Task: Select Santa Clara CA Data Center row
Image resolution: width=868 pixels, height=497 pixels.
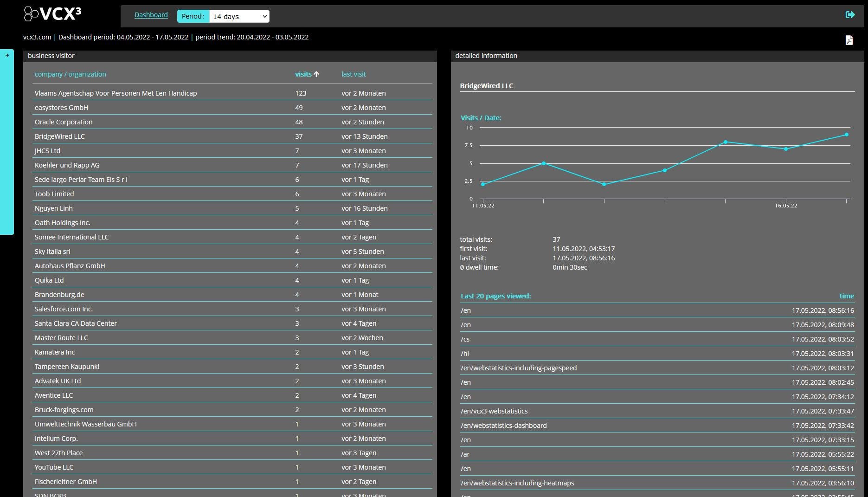Action: coord(232,323)
